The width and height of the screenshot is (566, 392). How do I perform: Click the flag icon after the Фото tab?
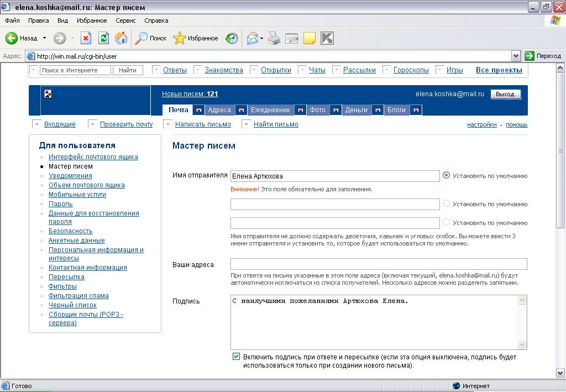coord(336,110)
